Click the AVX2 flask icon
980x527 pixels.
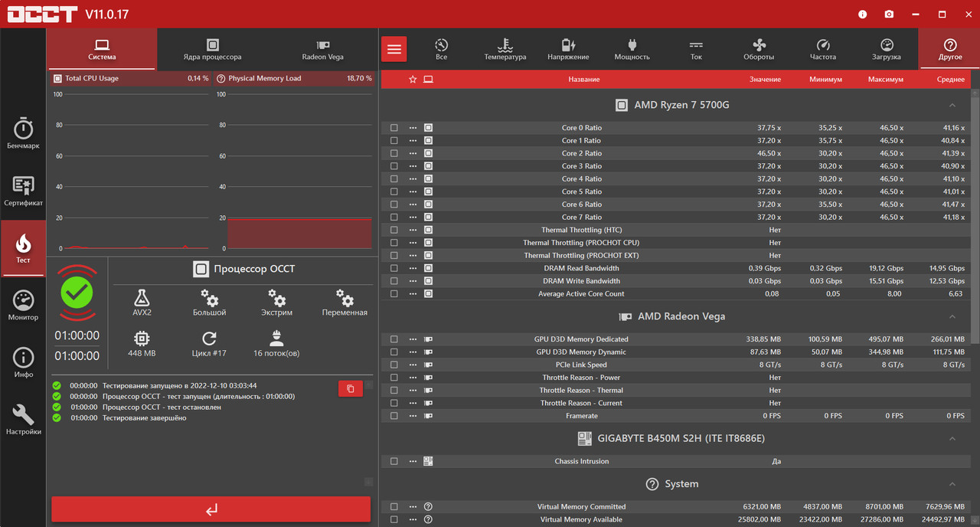point(142,297)
